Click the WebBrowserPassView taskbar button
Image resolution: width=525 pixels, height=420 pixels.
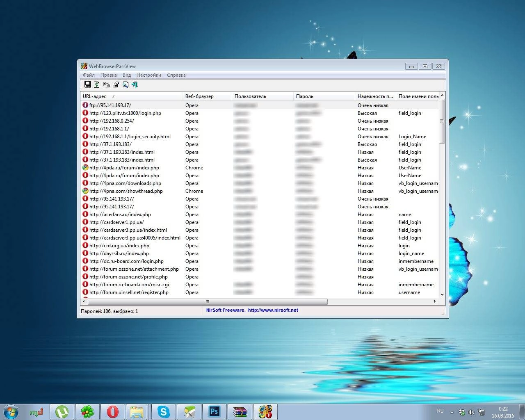[265, 411]
